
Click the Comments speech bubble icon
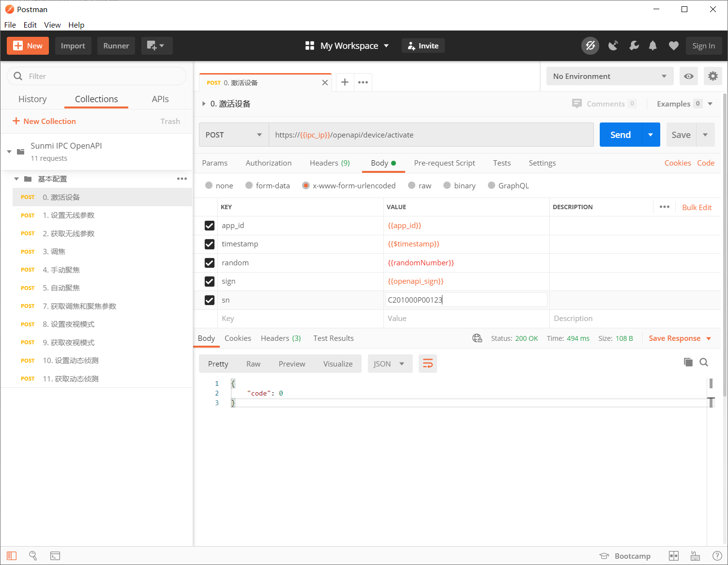tap(576, 104)
